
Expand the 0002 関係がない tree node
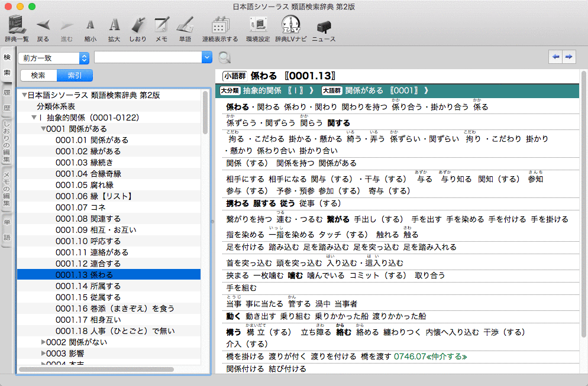coord(43,342)
